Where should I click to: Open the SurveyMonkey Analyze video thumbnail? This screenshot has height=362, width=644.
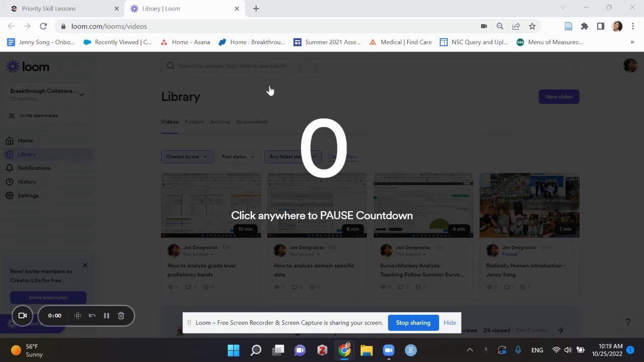(423, 205)
